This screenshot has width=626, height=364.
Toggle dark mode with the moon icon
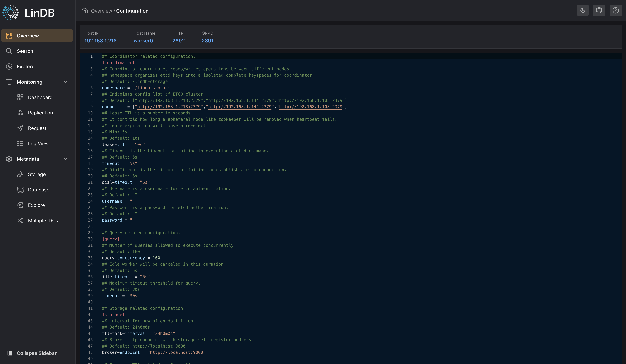tap(583, 10)
